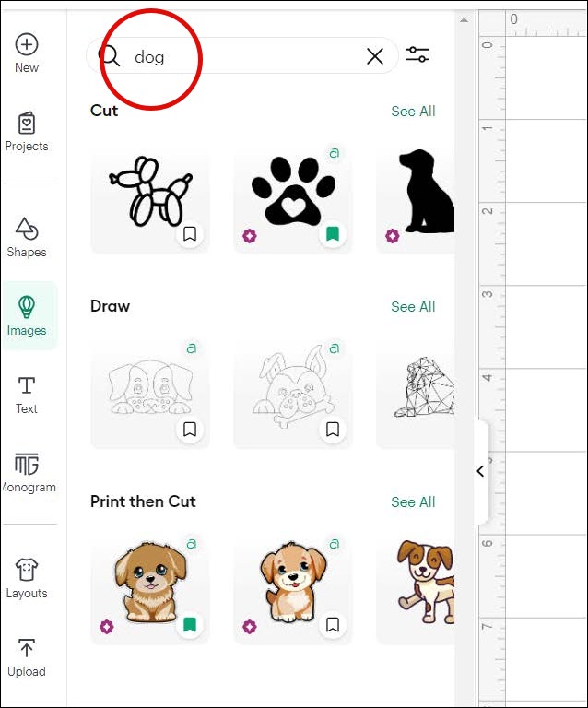Image resolution: width=588 pixels, height=708 pixels.
Task: Bookmark the floppy-eared puppy drawing
Action: (x=190, y=430)
